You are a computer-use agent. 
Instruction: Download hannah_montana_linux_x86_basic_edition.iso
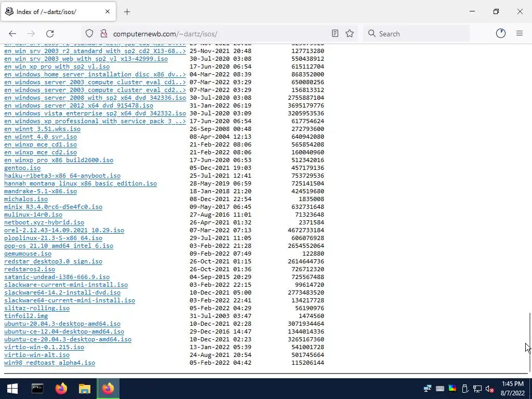[x=81, y=183]
